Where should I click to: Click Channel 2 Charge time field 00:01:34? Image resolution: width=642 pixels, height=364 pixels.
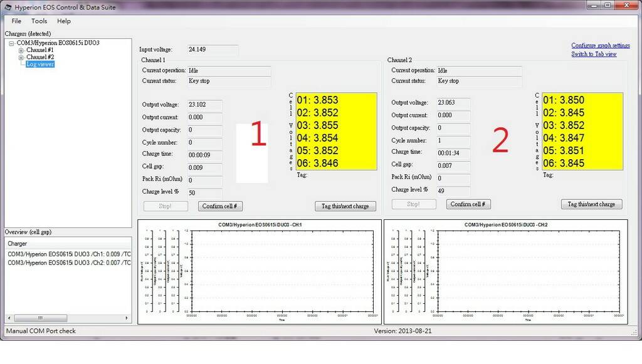453,153
